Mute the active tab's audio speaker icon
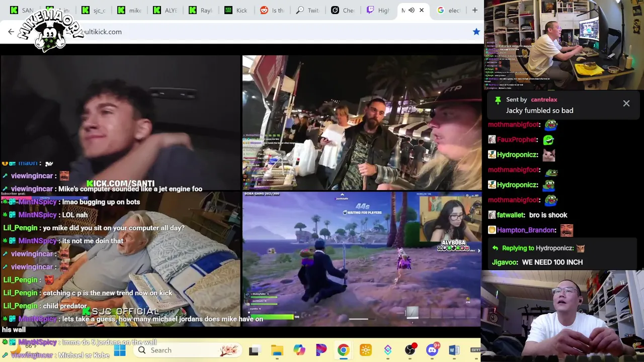Image resolution: width=644 pixels, height=362 pixels. pyautogui.click(x=412, y=10)
